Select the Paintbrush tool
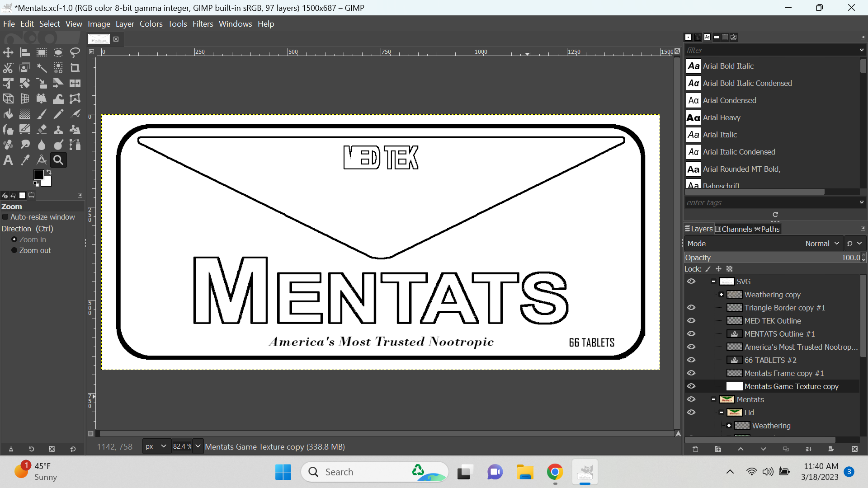 pos(42,114)
